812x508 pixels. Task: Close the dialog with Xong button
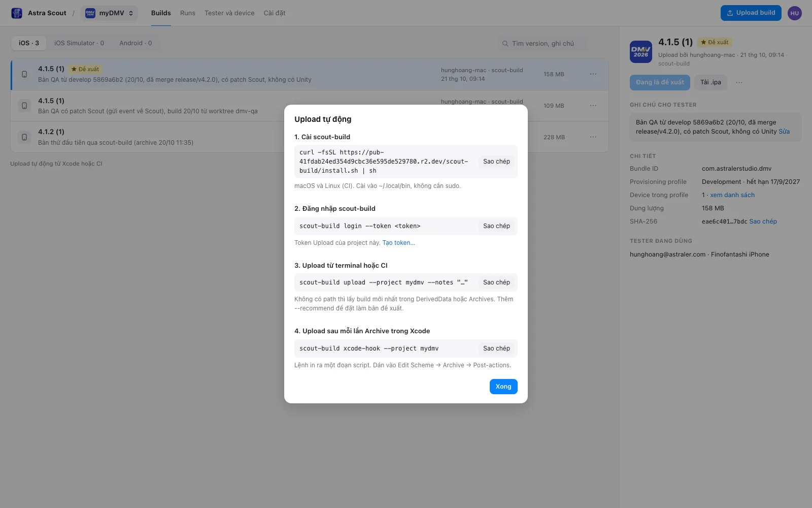click(503, 387)
